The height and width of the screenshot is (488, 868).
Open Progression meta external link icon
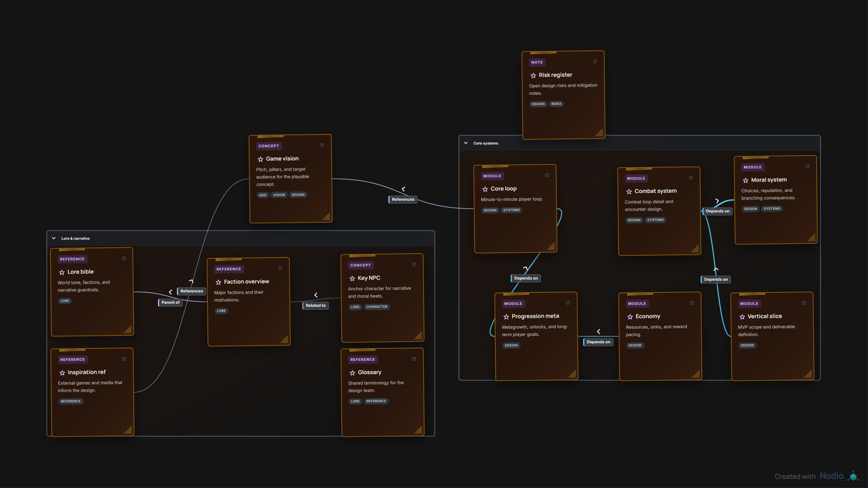(568, 303)
